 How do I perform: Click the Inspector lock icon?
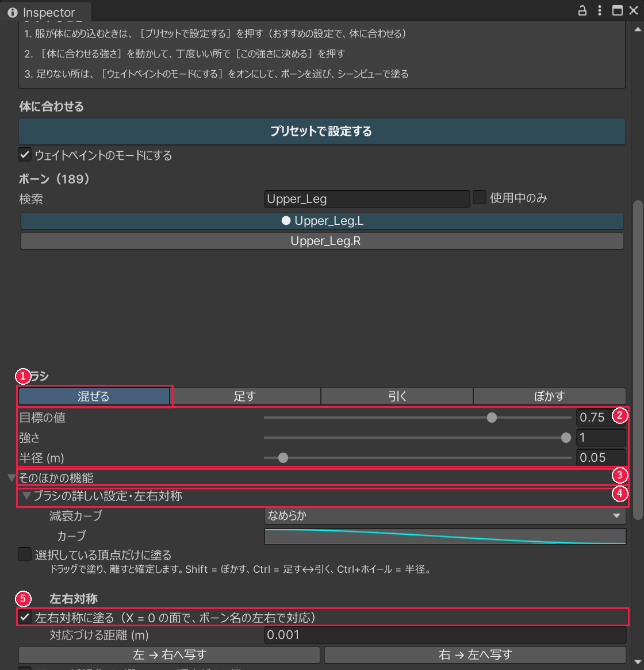pyautogui.click(x=582, y=11)
